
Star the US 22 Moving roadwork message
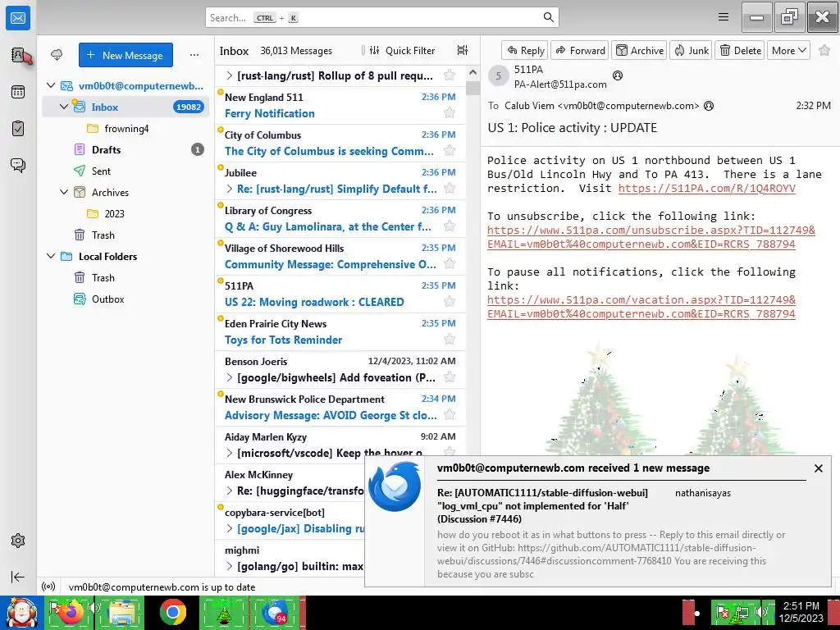pyautogui.click(x=450, y=302)
